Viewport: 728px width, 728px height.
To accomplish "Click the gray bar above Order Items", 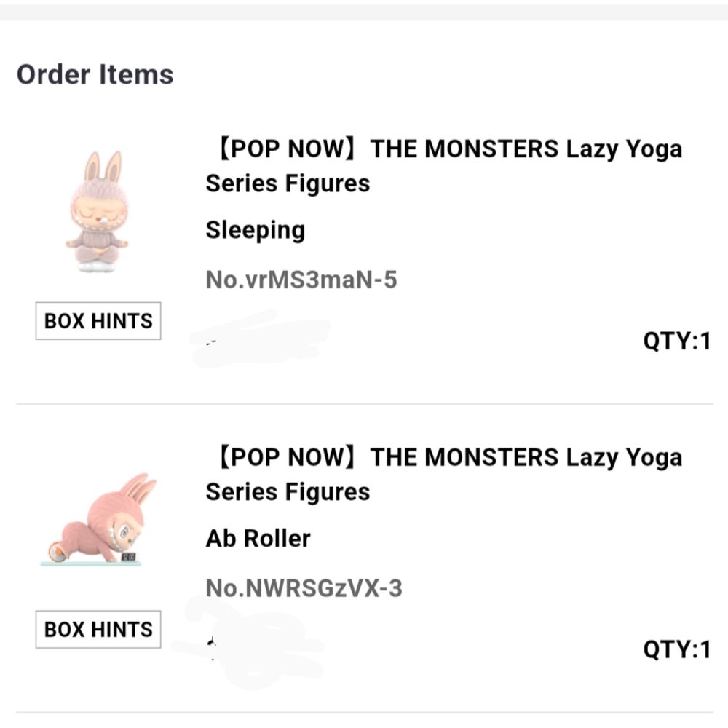I will 364,12.
